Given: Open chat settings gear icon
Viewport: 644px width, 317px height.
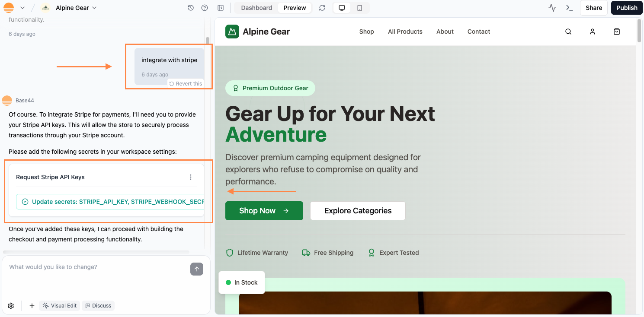Looking at the screenshot, I should (11, 306).
